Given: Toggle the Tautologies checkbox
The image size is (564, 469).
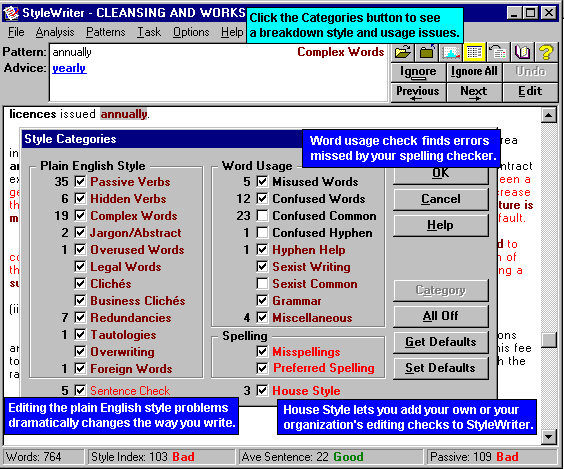Looking at the screenshot, I should (80, 334).
